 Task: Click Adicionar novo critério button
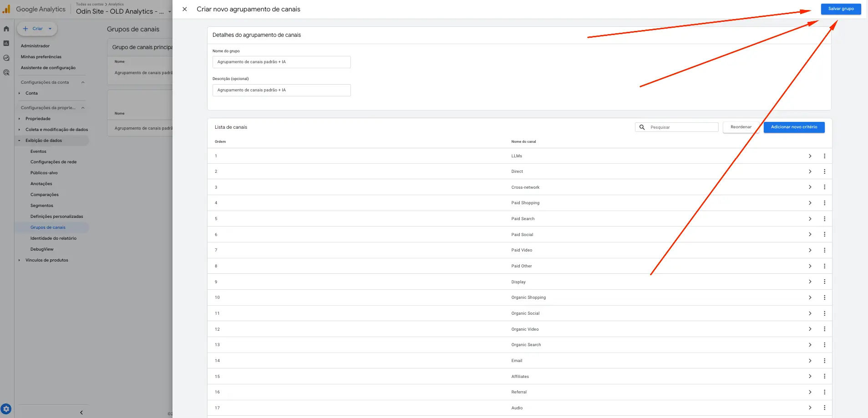794,127
